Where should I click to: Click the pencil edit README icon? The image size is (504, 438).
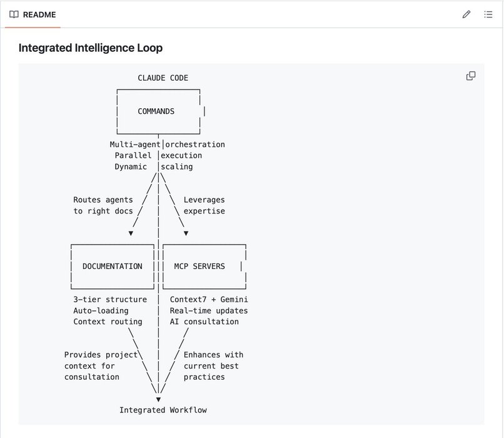pyautogui.click(x=466, y=14)
